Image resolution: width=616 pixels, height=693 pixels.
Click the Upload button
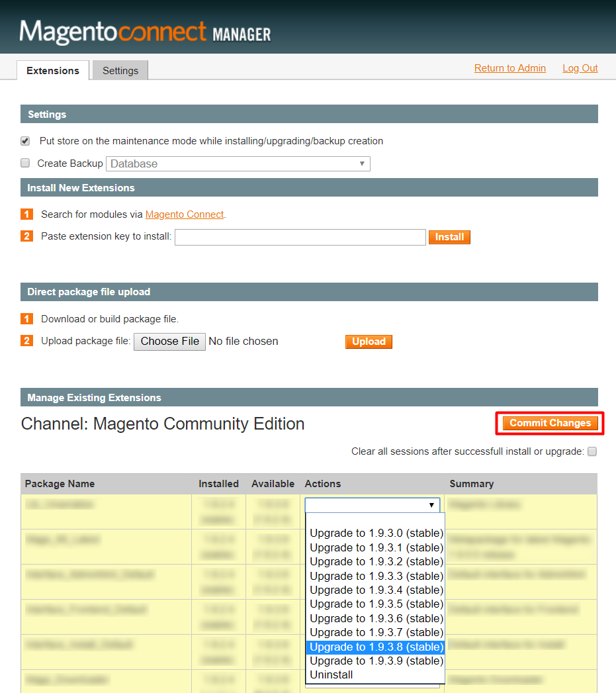[x=369, y=341]
